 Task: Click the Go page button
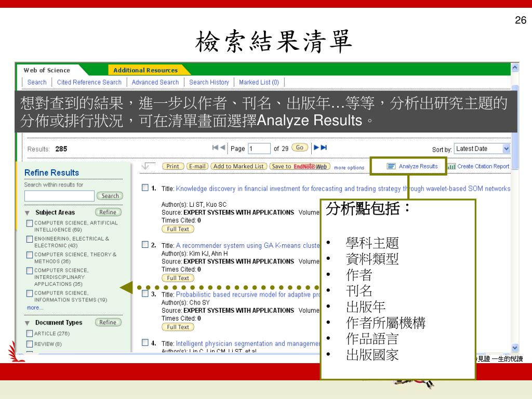(300, 148)
